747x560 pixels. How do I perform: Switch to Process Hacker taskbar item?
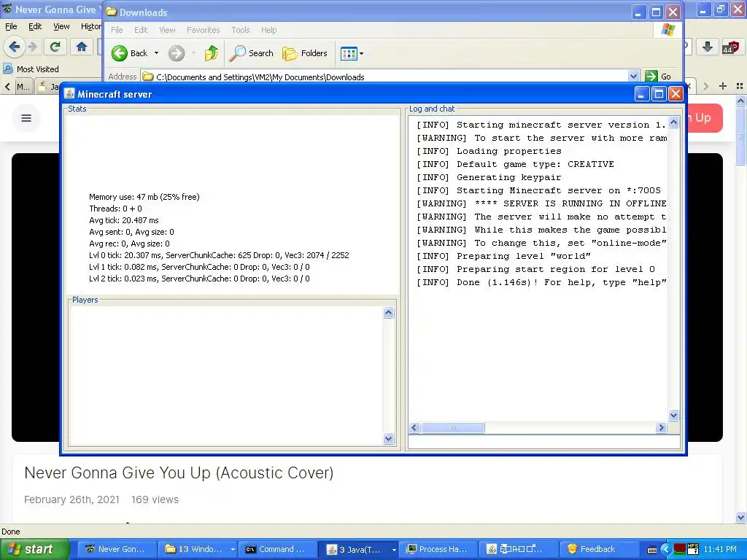coord(438,549)
